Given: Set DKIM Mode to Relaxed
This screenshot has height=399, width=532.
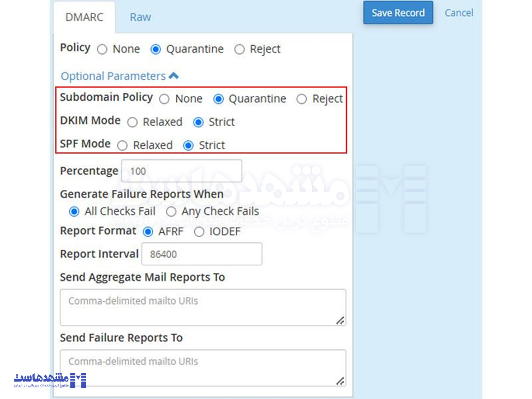Looking at the screenshot, I should [133, 122].
